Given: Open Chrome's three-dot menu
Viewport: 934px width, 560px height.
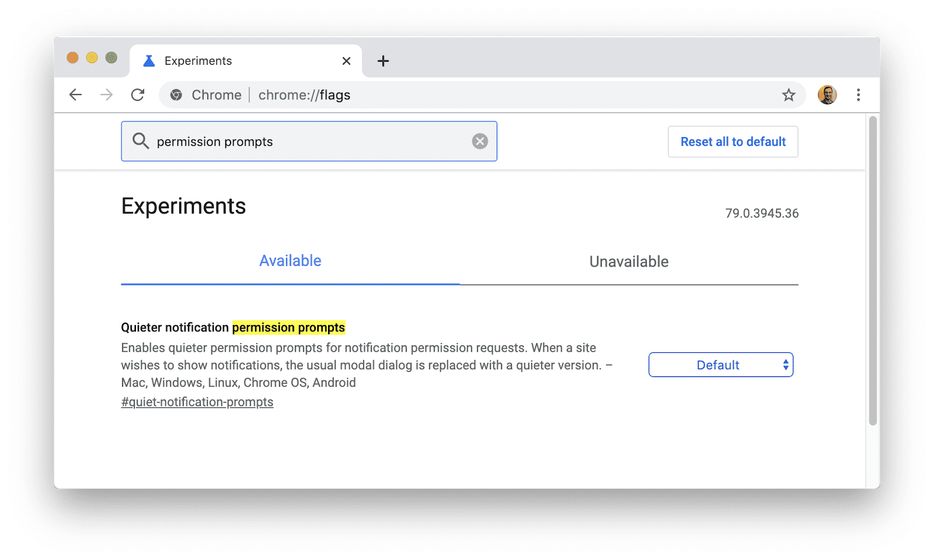Looking at the screenshot, I should (858, 95).
